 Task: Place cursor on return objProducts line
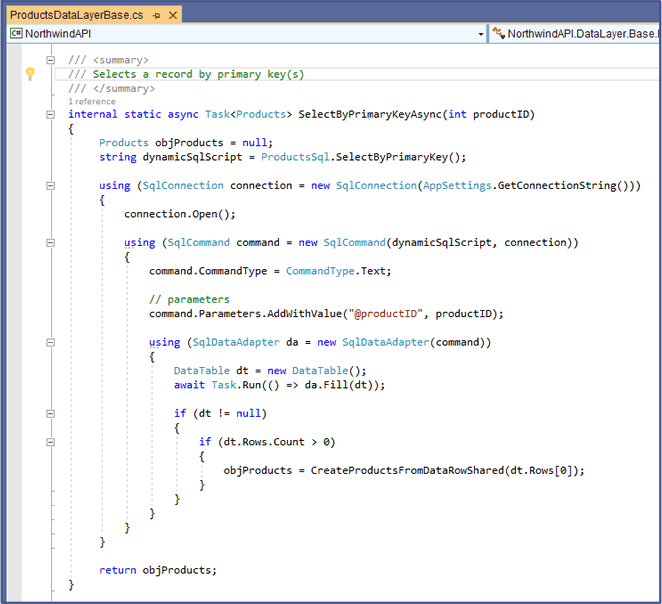[x=157, y=570]
